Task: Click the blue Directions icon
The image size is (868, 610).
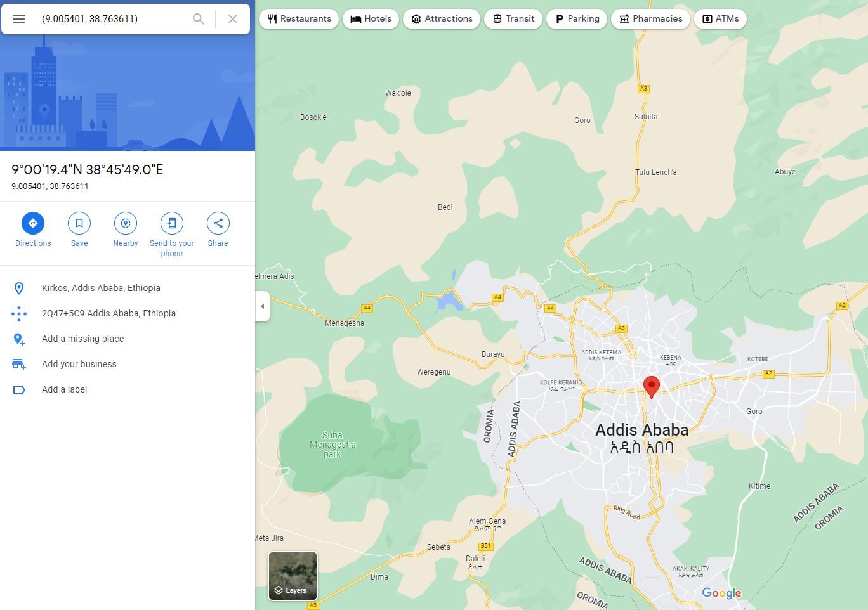Action: (33, 223)
